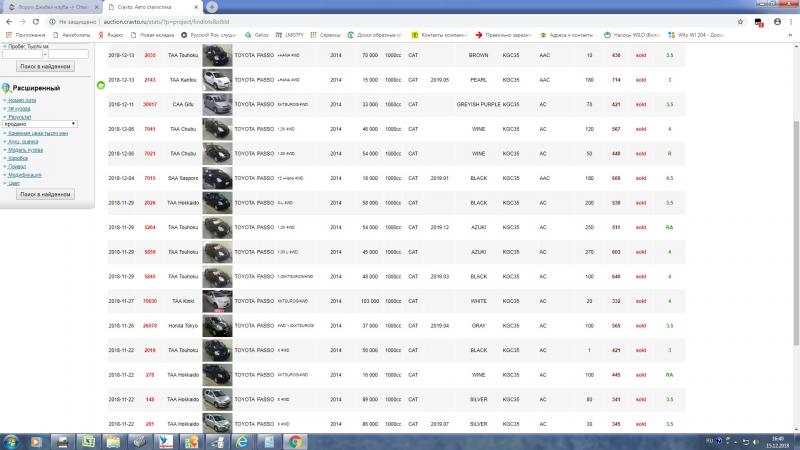The image size is (800, 450).
Task: Show hidden bookmarks with the overflow chevron
Action: click(790, 35)
